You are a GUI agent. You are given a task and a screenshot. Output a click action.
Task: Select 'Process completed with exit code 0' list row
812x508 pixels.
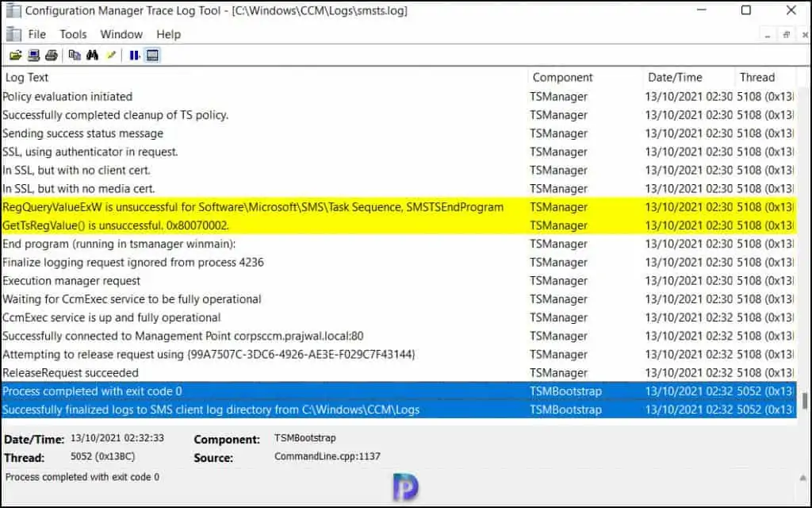click(398, 391)
